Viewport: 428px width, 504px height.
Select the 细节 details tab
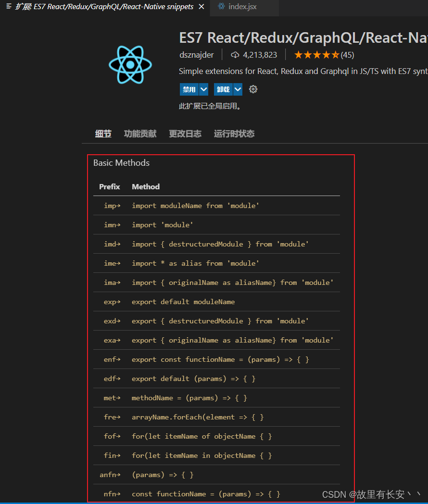(103, 134)
